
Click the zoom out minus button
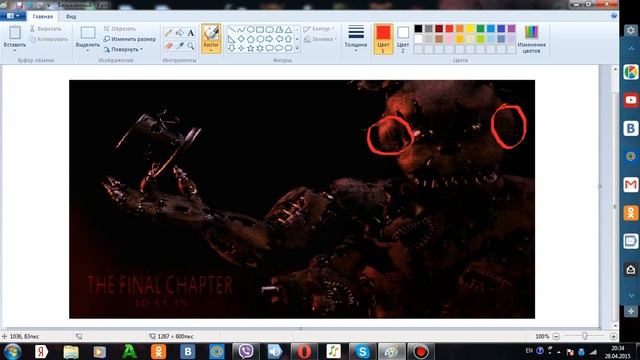pyautogui.click(x=556, y=336)
